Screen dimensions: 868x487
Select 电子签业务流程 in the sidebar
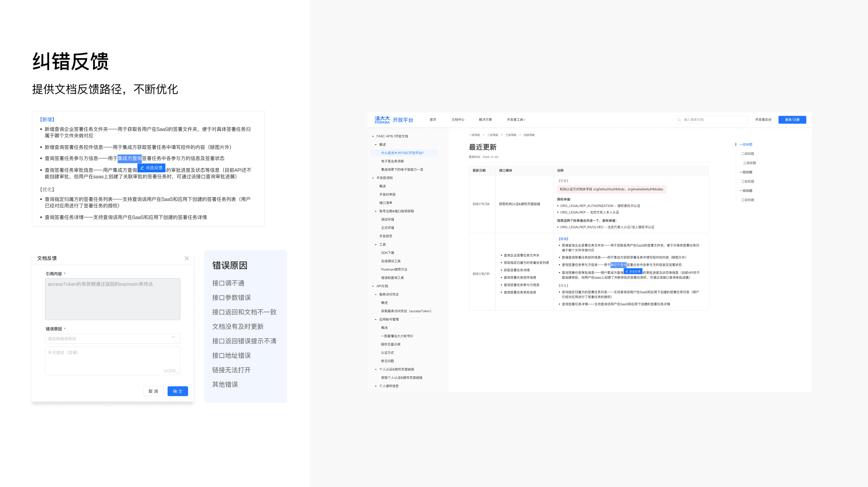392,161
